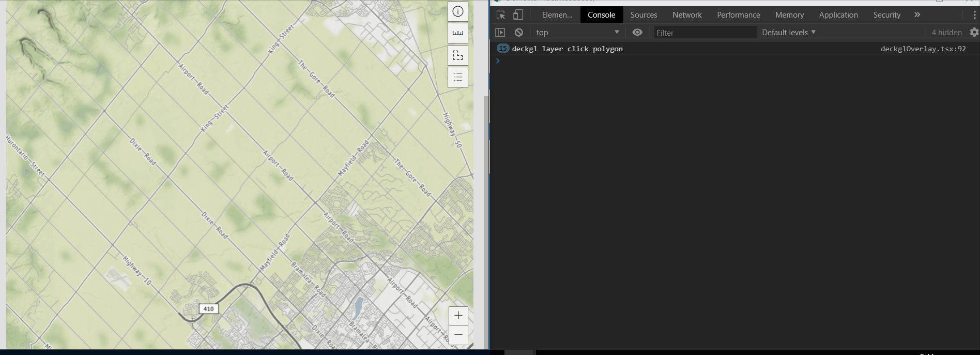This screenshot has height=355, width=980.
Task: Open the Memory tab
Action: point(789,15)
